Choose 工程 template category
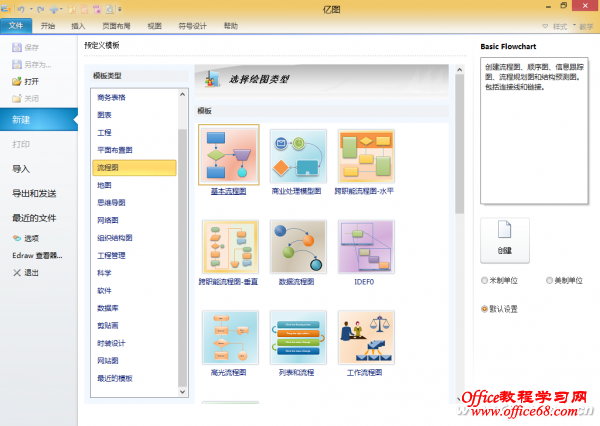 104,132
